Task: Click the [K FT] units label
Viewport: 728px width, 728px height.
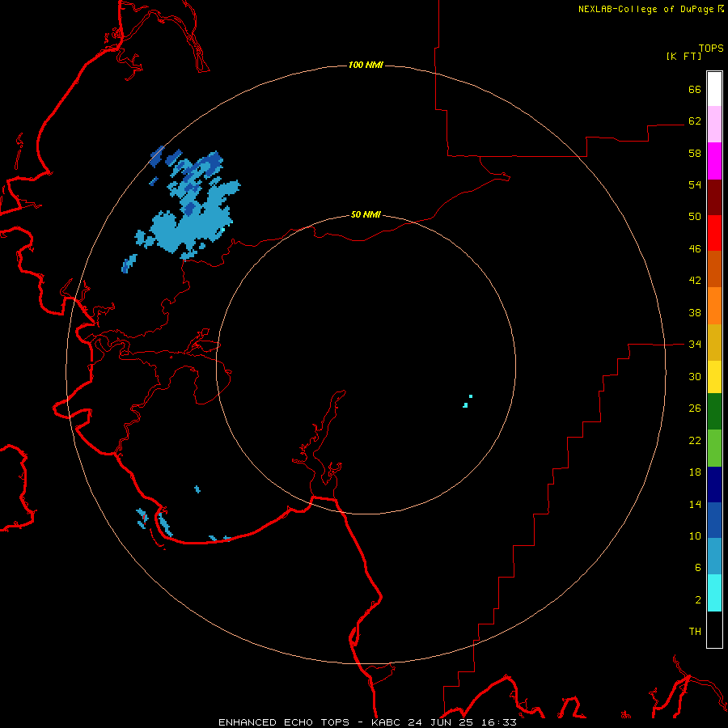Action: pos(684,57)
